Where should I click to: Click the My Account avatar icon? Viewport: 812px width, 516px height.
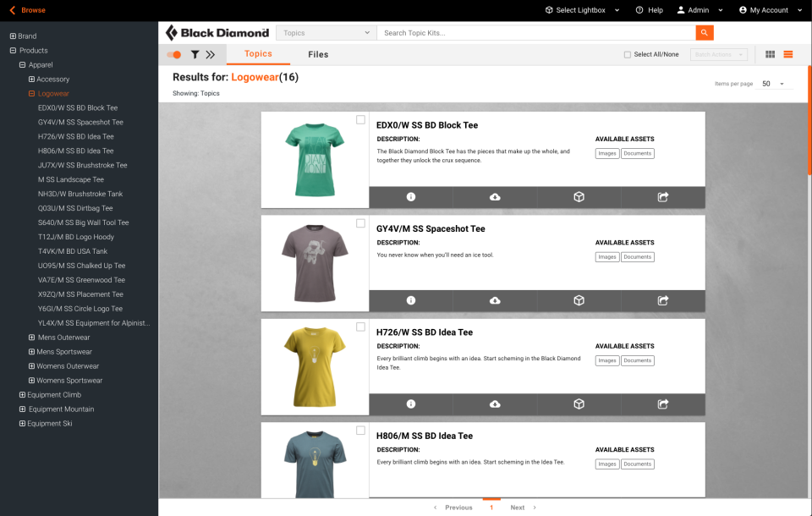(743, 10)
